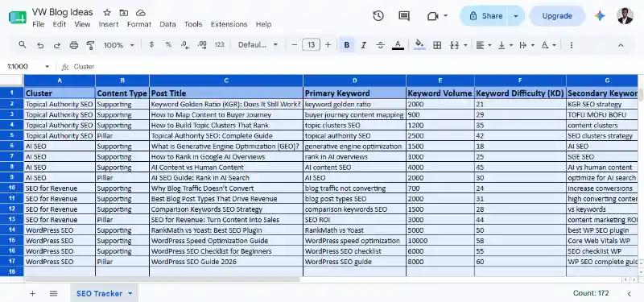
Task: Increase font size with plus
Action: pos(328,45)
